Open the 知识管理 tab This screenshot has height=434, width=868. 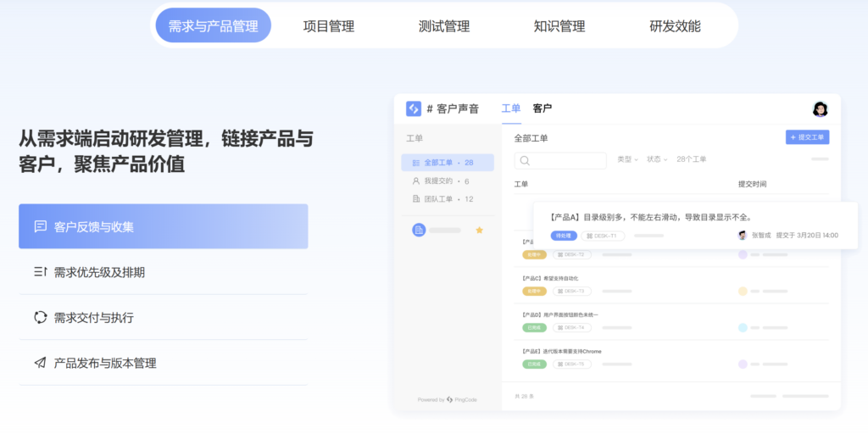559,26
